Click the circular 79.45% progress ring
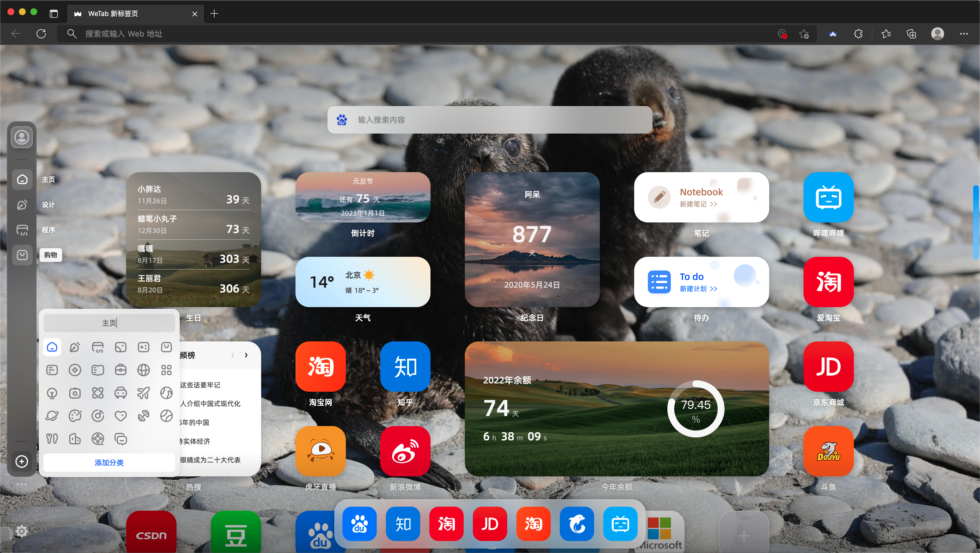980x553 pixels. pyautogui.click(x=695, y=409)
